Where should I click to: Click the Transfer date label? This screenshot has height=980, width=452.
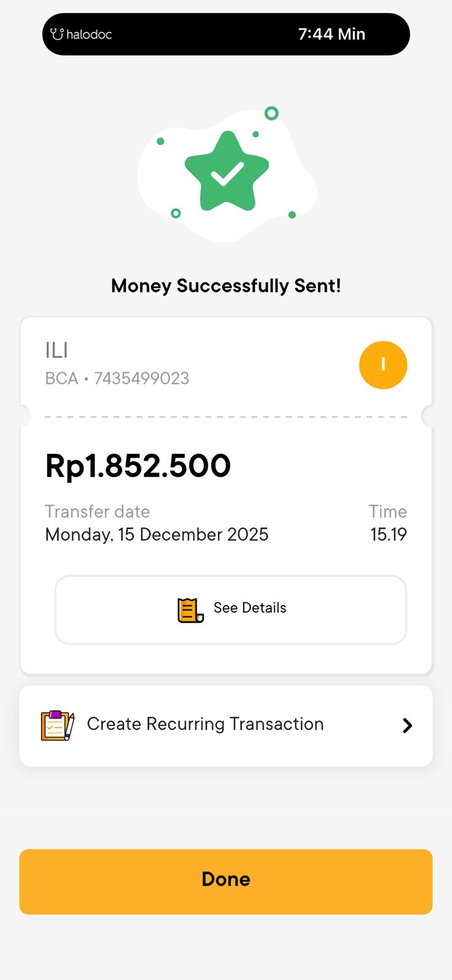tap(97, 511)
